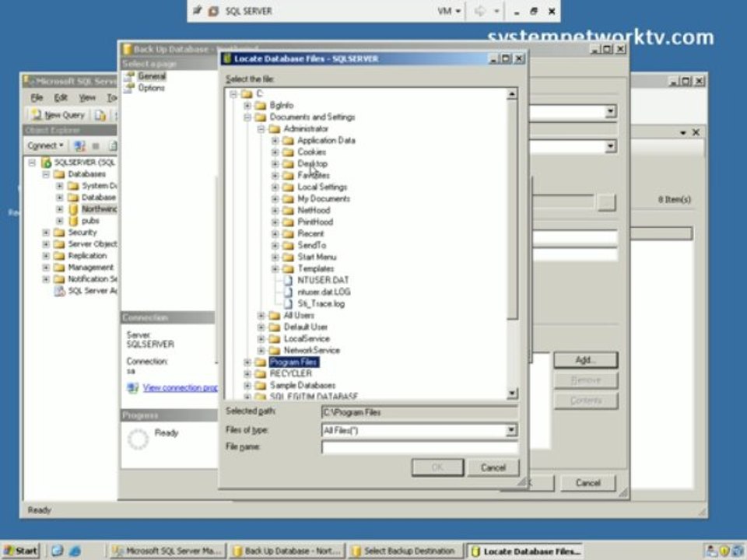Open the Edit menu in Management Studio
747x560 pixels.
pos(61,98)
